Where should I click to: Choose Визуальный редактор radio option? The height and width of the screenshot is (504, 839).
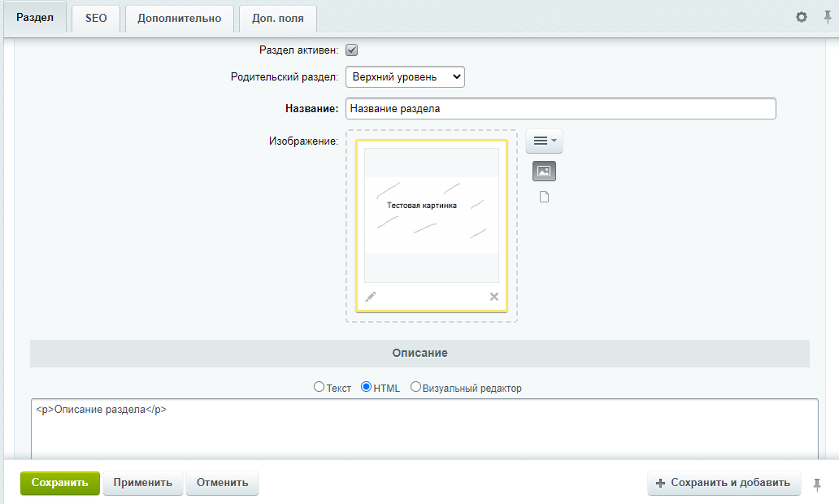(x=415, y=386)
